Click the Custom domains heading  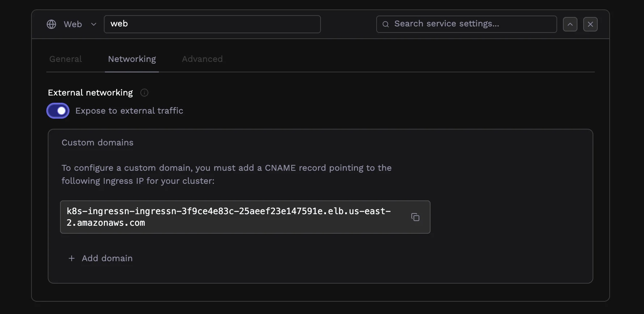(98, 143)
